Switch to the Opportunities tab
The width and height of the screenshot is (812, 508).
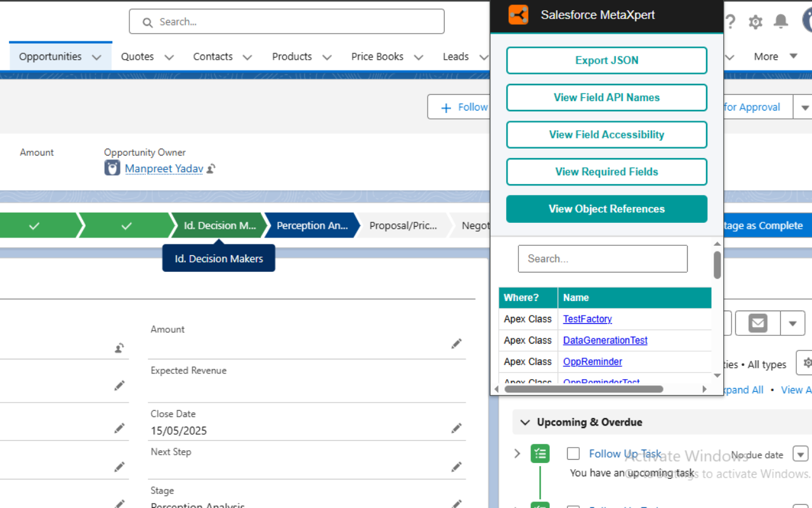tap(50, 57)
